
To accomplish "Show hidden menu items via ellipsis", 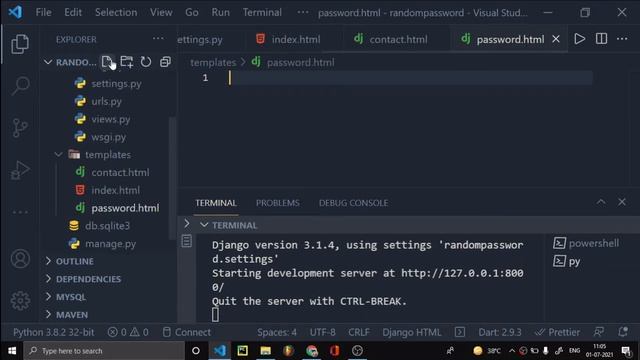I will [302, 12].
